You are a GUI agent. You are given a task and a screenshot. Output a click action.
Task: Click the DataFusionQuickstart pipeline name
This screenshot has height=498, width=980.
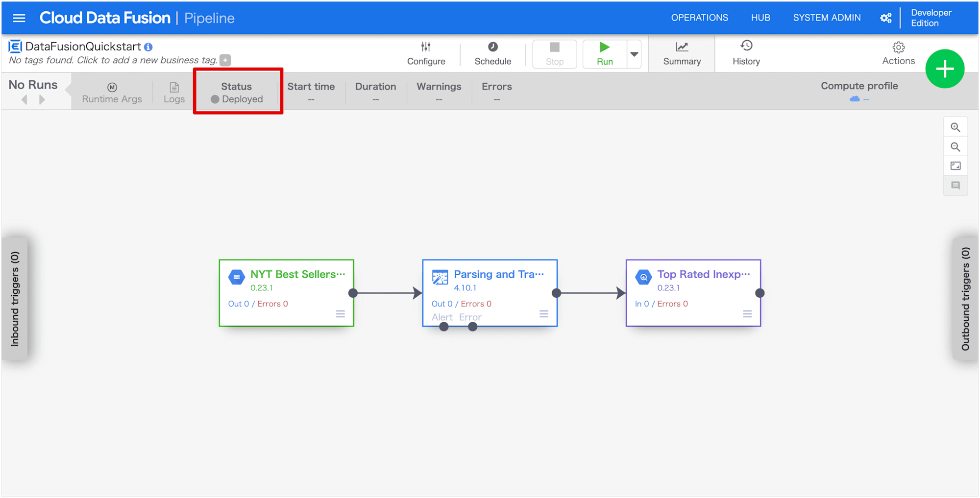point(83,47)
